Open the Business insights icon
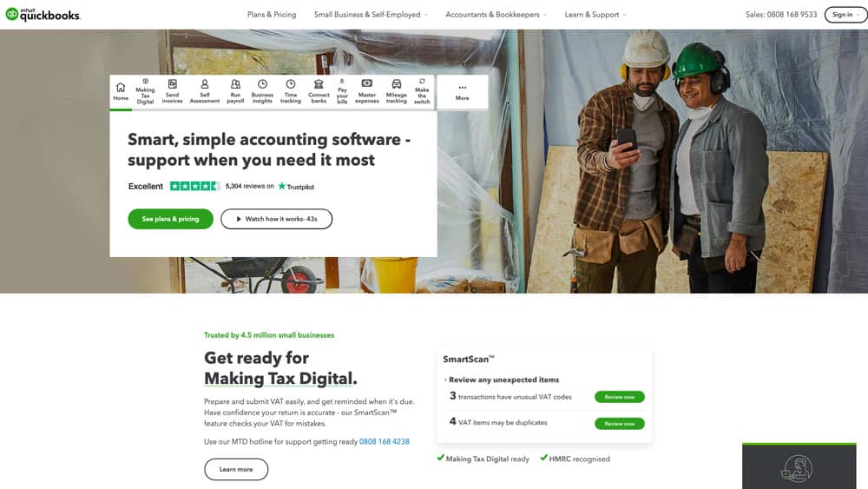Viewport: 868px width, 489px height. point(262,84)
